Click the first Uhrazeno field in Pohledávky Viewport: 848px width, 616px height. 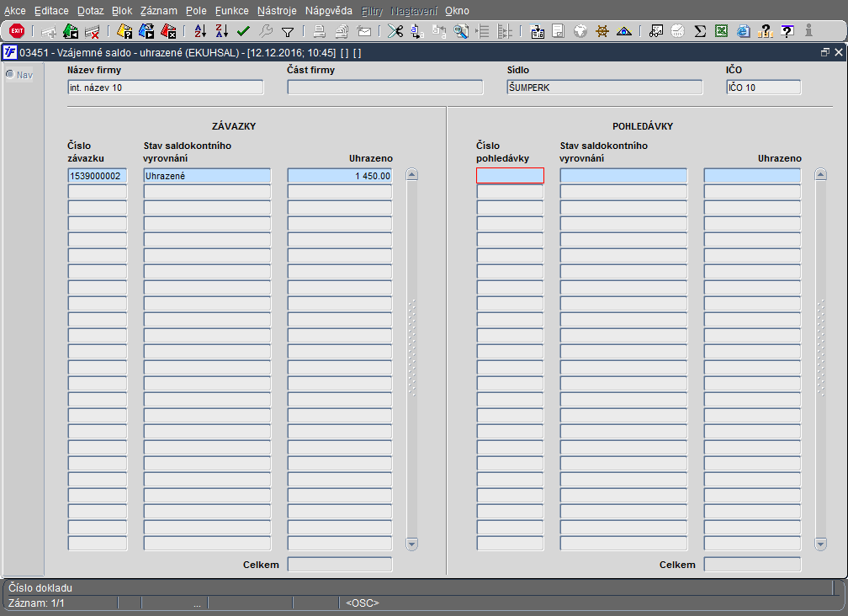(752, 176)
